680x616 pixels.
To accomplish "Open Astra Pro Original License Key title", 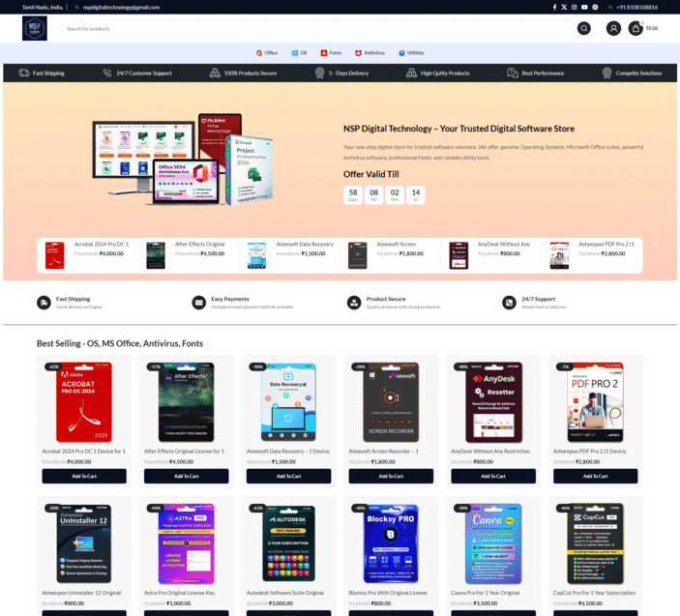I will (x=180, y=593).
